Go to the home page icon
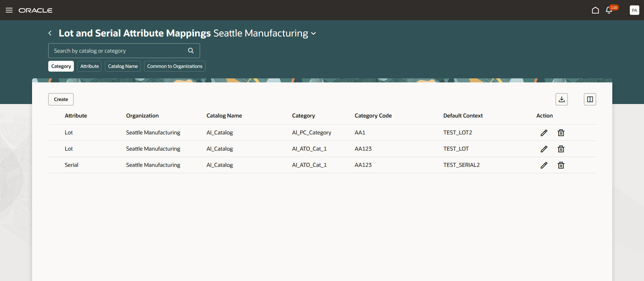The width and height of the screenshot is (644, 281). [x=595, y=10]
